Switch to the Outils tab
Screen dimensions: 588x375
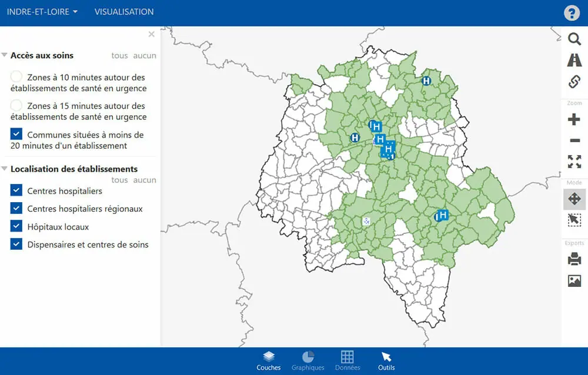386,361
